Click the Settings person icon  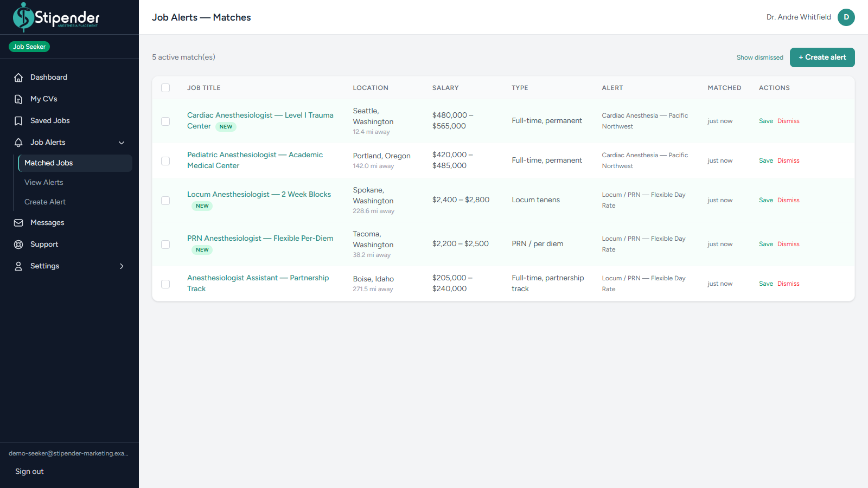(18, 266)
